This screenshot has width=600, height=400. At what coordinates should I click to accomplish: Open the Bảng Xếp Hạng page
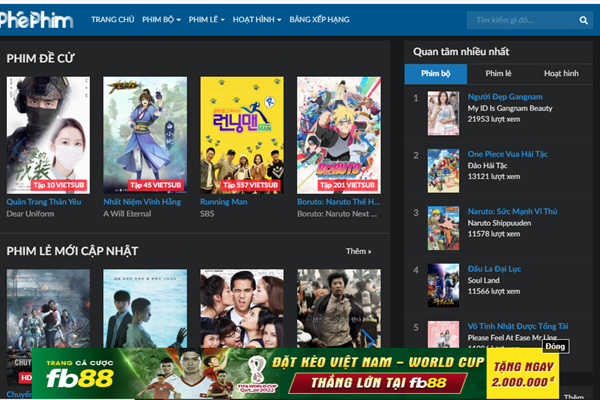coord(319,20)
